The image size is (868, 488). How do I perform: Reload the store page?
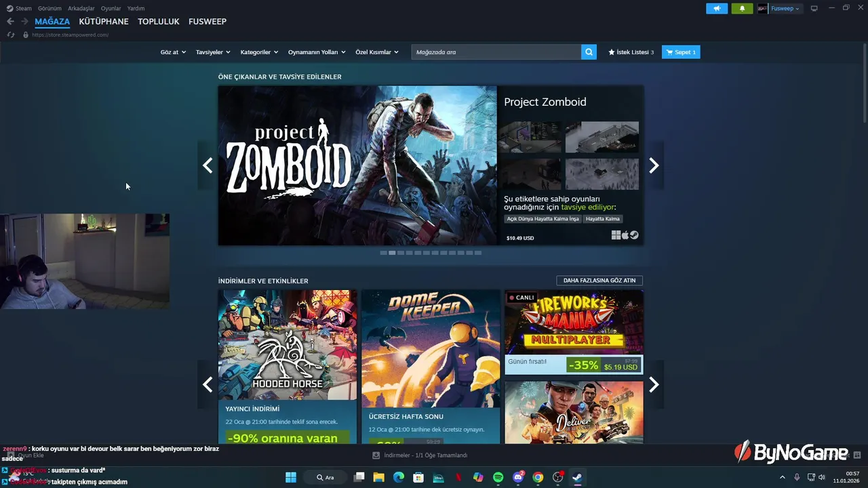click(x=10, y=35)
